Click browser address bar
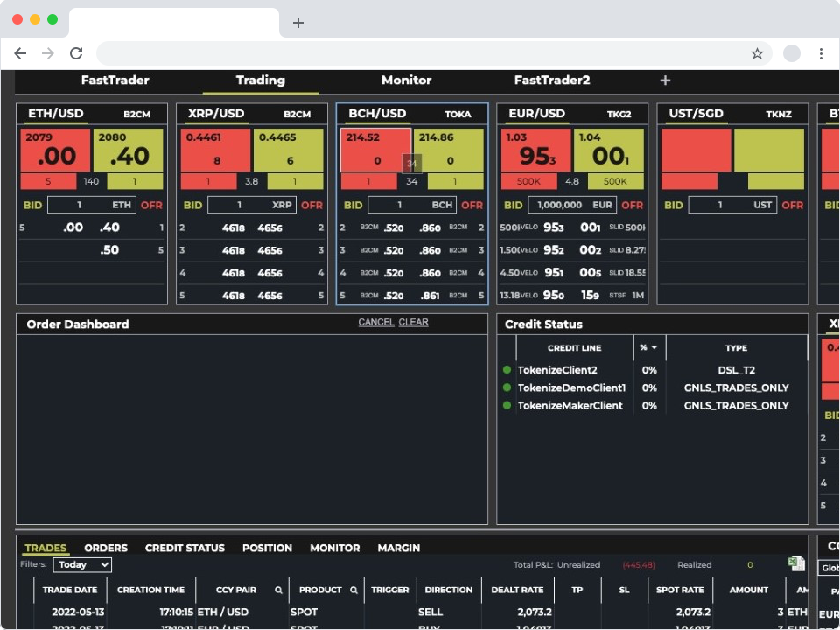The image size is (840, 630). point(434,53)
